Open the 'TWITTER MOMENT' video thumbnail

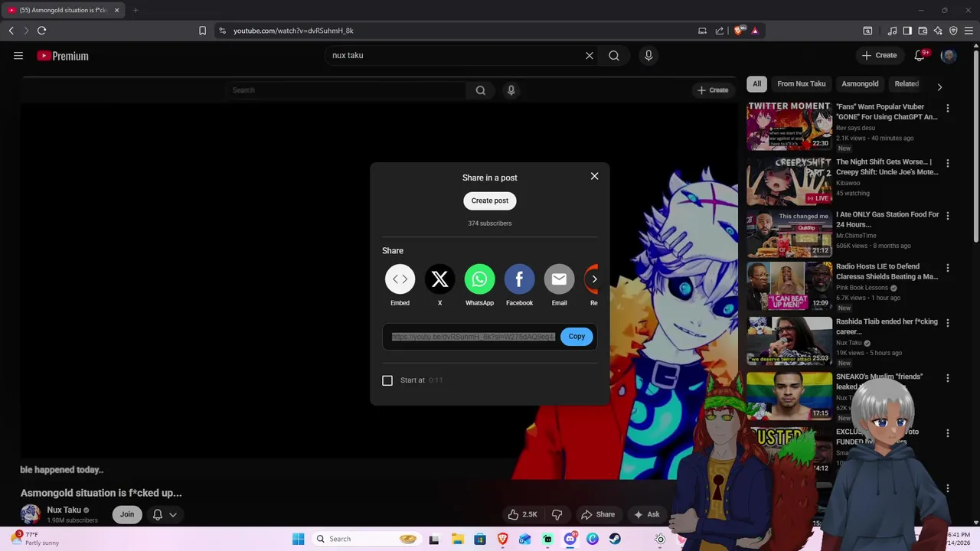(x=789, y=126)
